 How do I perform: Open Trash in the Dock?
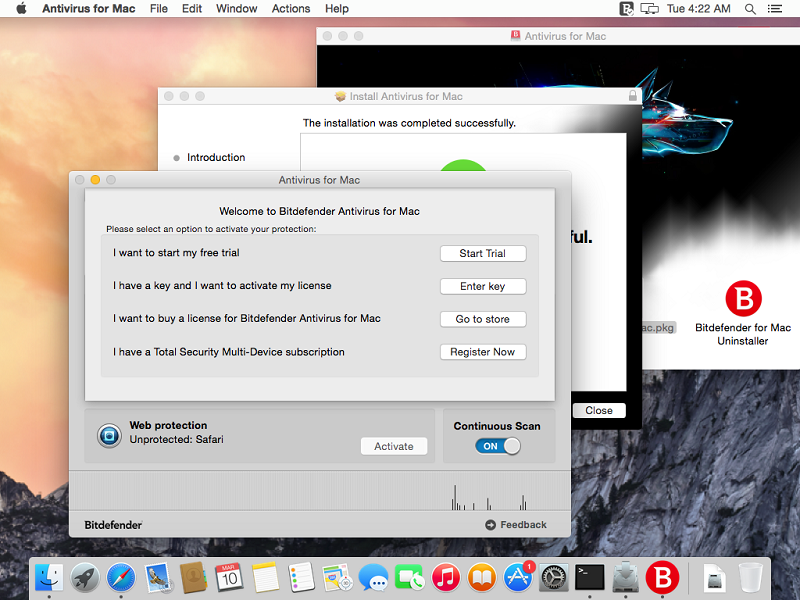[751, 578]
